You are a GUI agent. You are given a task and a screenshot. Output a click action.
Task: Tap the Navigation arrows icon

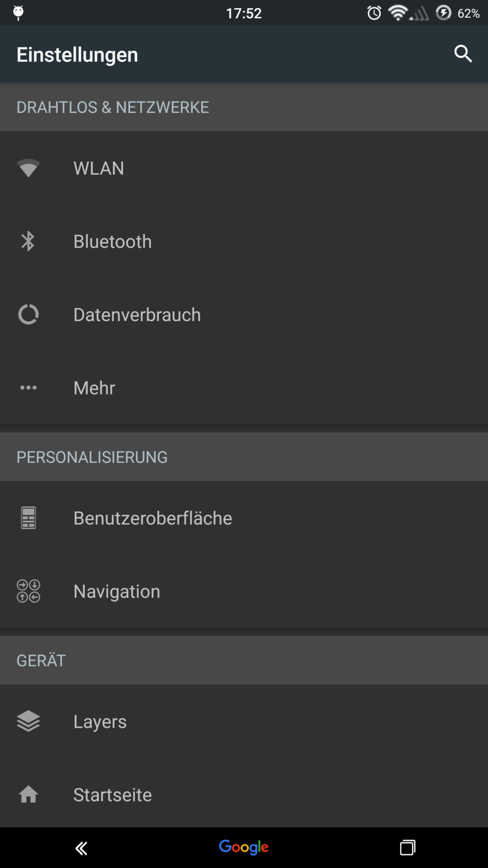tap(28, 591)
